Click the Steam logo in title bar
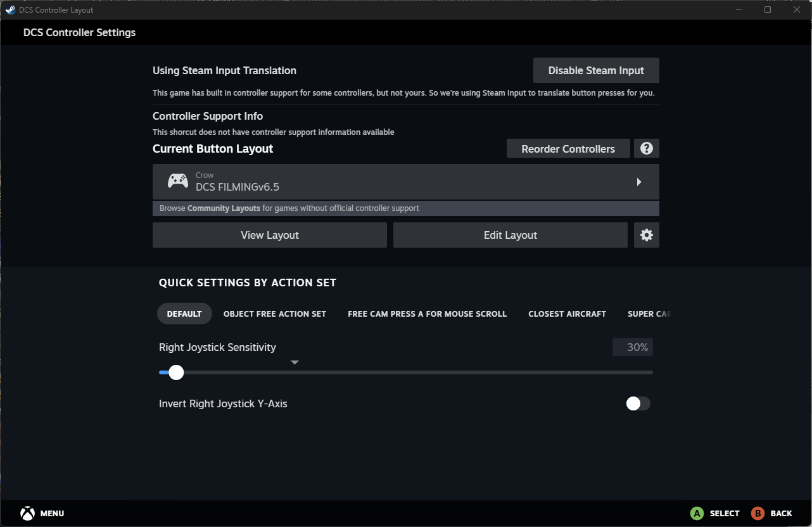812x527 pixels. (x=10, y=10)
